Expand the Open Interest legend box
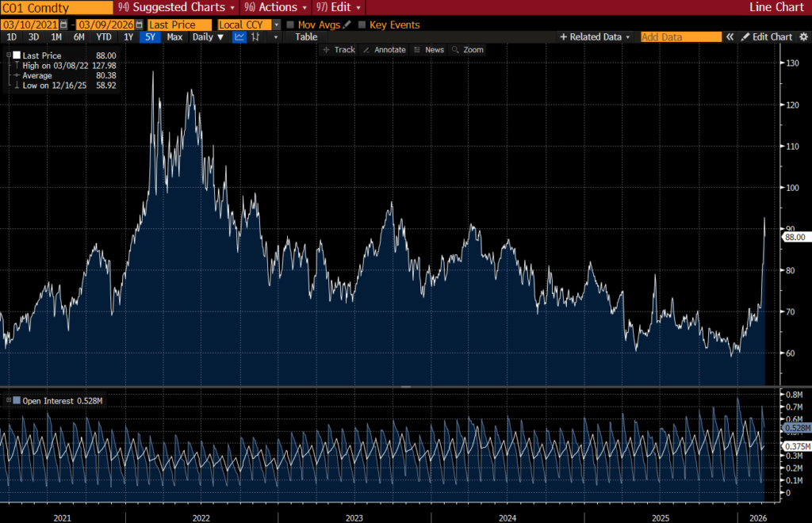812x523 pixels. click(9, 400)
